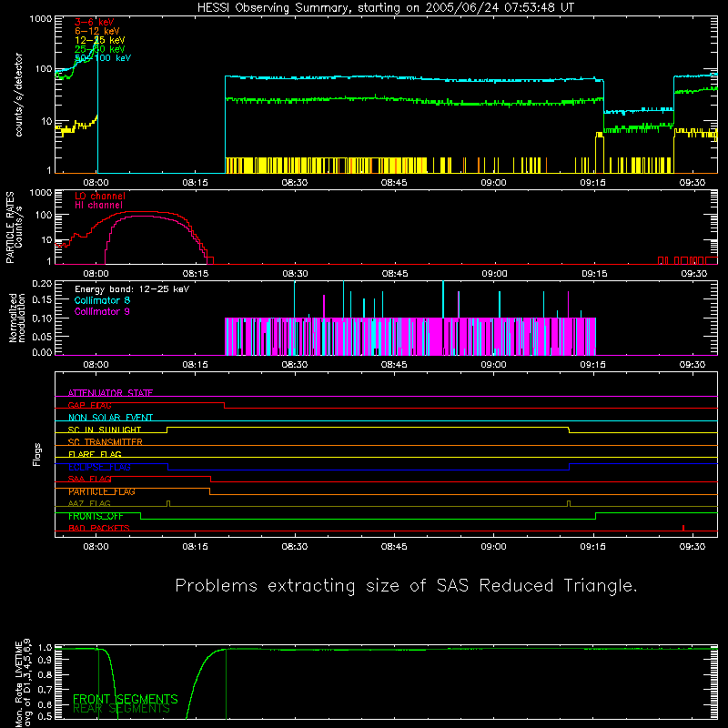Click the '09:00' time label under the modulation plot
This screenshot has height=728, width=728.
pyautogui.click(x=493, y=365)
